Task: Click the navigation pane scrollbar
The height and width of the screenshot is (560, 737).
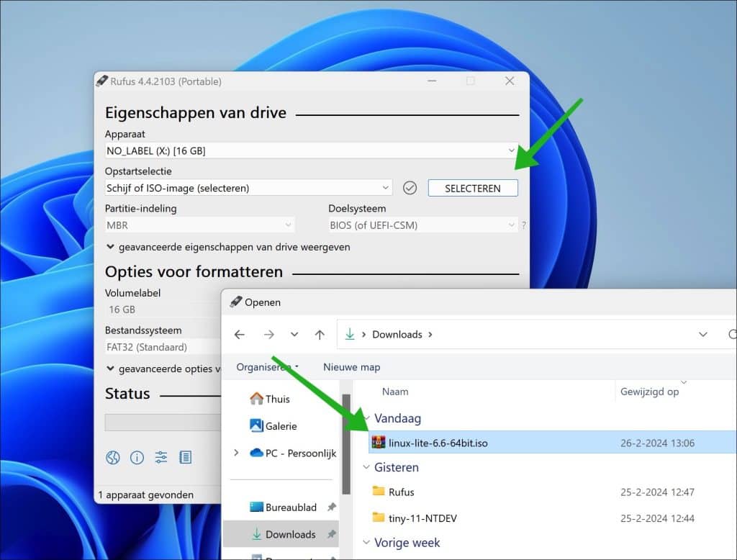Action: [346, 444]
